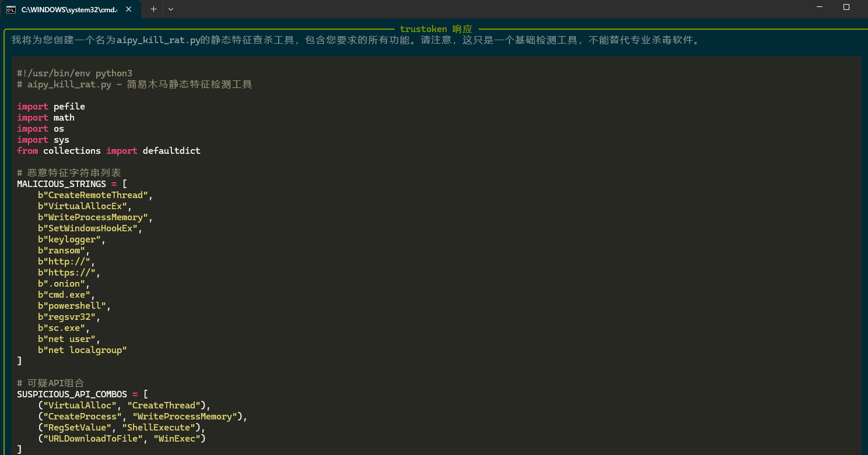Open a new terminal tab with plus icon
Viewport: 868px width, 455px height.
click(154, 9)
